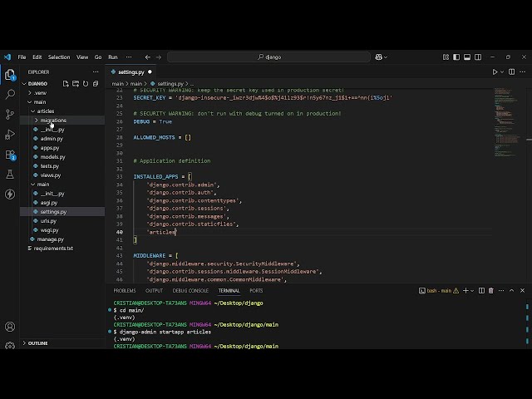
Task: Split the editor right
Action: (512, 72)
